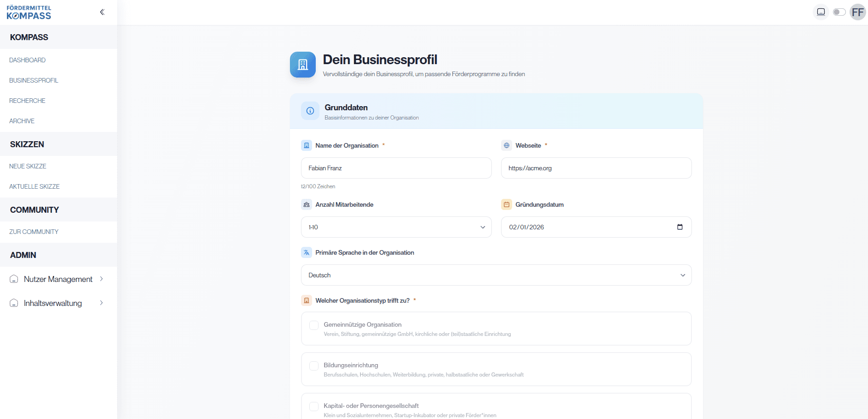
Task: Expand the Nutzer Management section
Action: 58,279
